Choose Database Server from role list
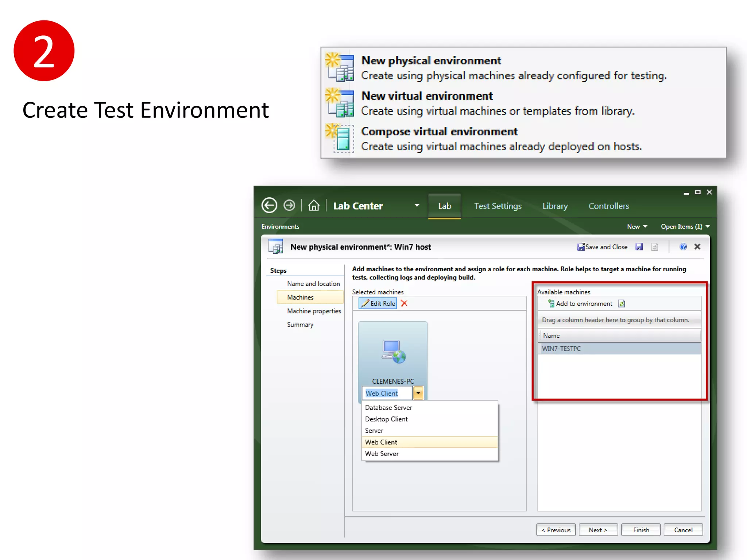The width and height of the screenshot is (747, 560). point(429,408)
